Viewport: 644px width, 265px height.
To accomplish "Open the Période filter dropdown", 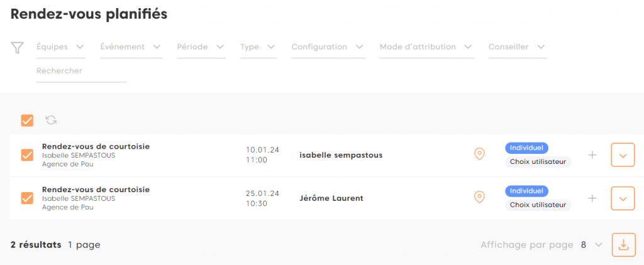I will point(201,47).
